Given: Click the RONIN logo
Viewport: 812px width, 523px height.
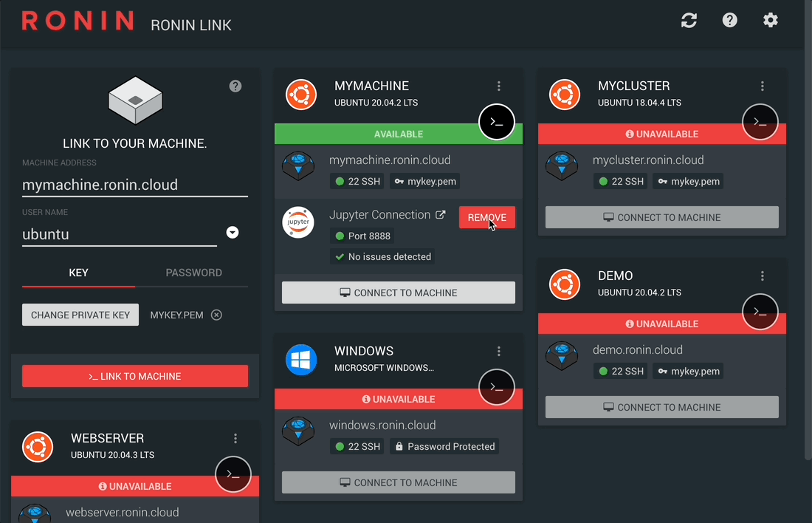Looking at the screenshot, I should 78,21.
